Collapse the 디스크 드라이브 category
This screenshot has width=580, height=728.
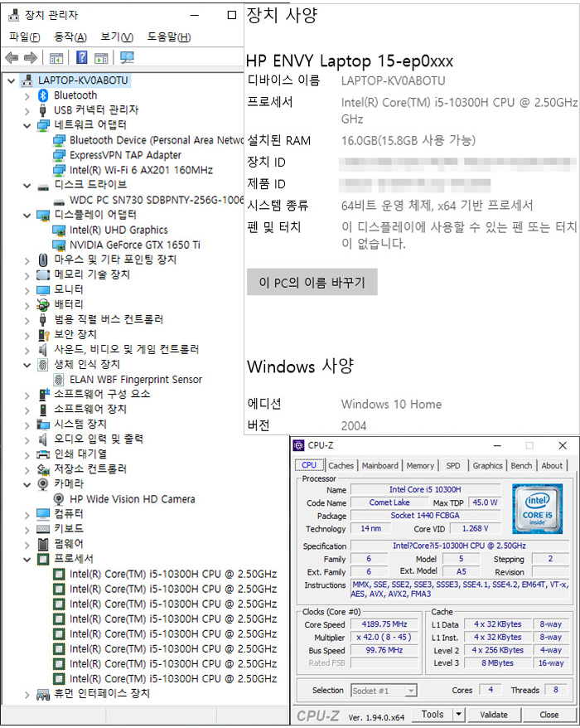[x=27, y=185]
